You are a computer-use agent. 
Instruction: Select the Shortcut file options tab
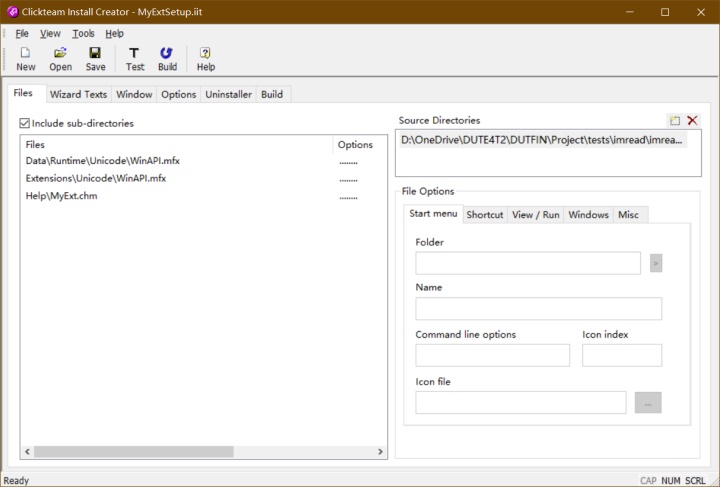(484, 215)
